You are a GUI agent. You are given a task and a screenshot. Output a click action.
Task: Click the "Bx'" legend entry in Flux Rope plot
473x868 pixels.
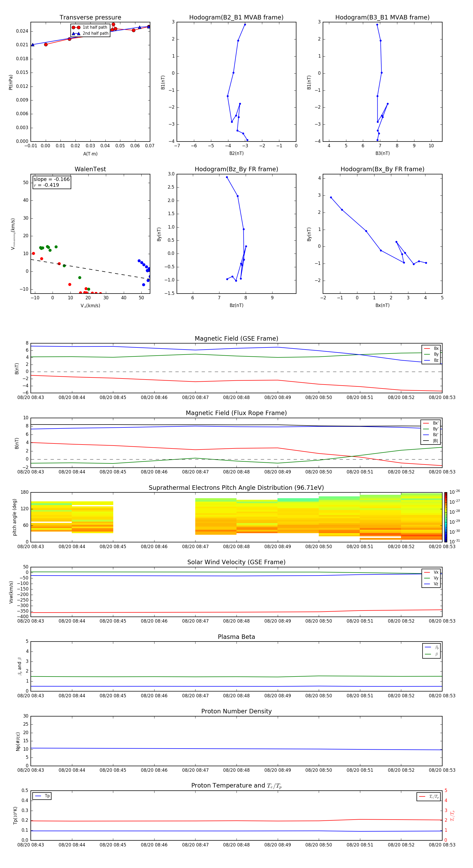coord(431,423)
